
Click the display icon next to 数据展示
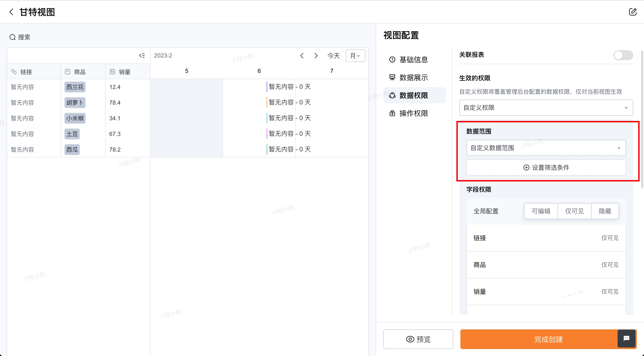click(x=392, y=77)
